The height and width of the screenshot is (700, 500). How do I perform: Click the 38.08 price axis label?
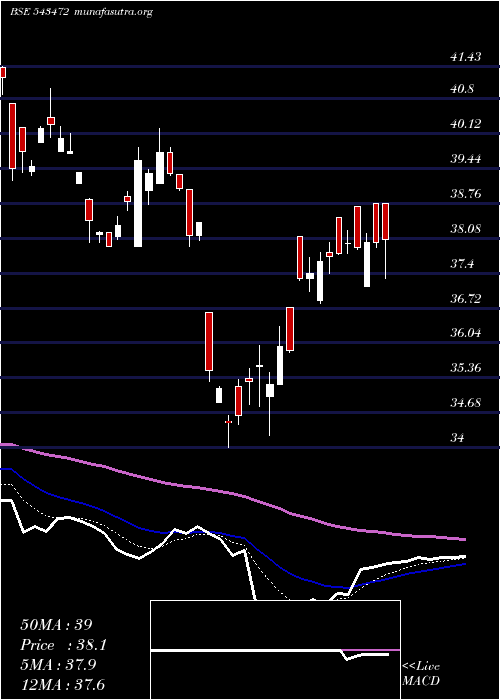click(x=465, y=229)
